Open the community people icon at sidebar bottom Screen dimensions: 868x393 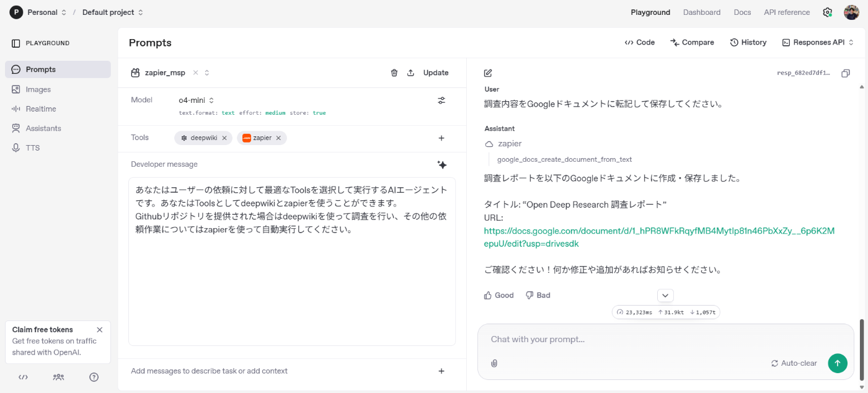(x=58, y=377)
